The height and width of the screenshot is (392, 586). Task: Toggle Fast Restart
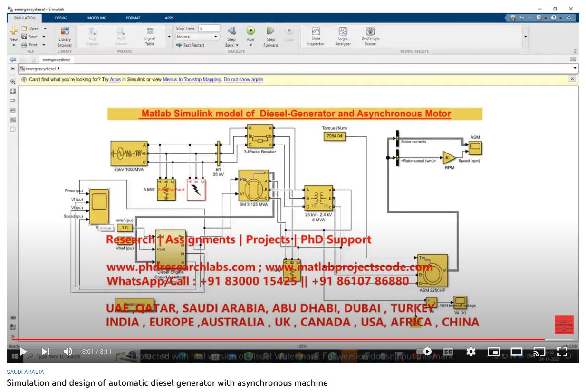coord(190,45)
